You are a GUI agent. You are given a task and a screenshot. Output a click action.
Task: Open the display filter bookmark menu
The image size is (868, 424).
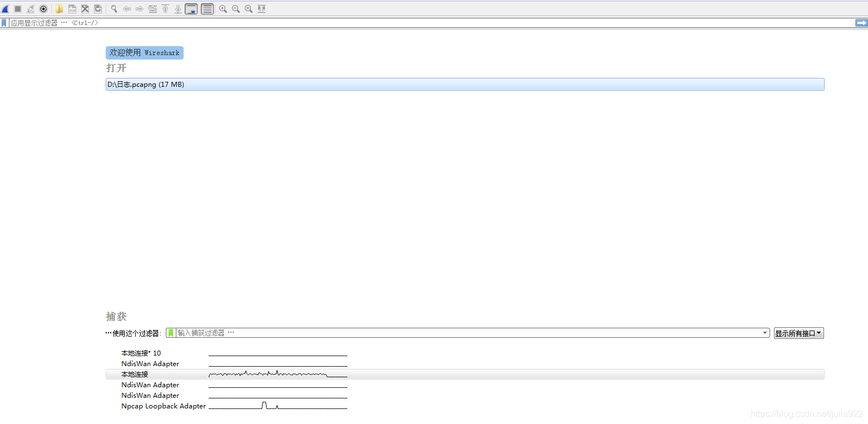(x=4, y=23)
